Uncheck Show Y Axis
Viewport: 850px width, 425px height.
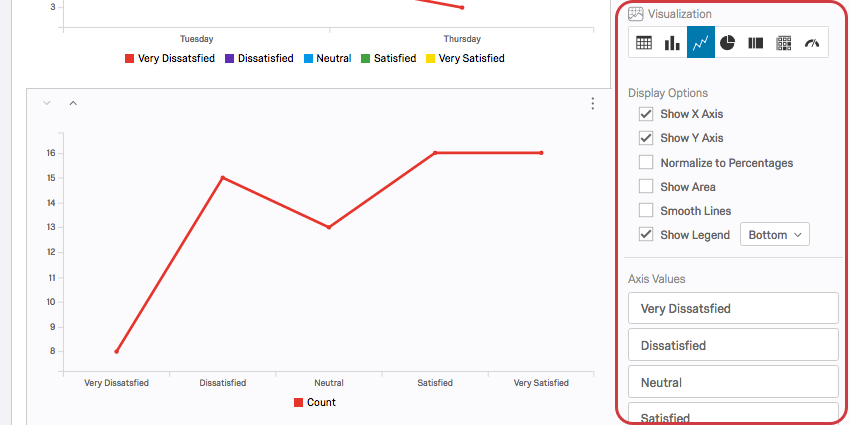tap(646, 138)
